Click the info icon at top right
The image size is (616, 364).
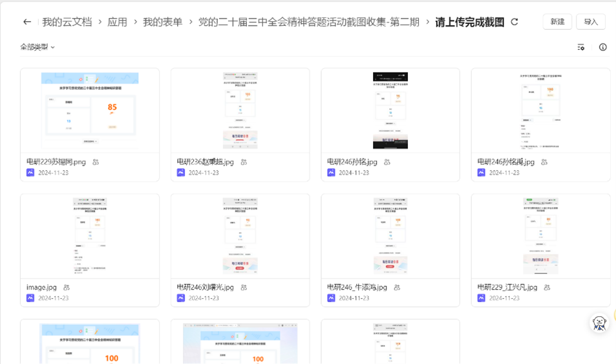[x=602, y=47]
